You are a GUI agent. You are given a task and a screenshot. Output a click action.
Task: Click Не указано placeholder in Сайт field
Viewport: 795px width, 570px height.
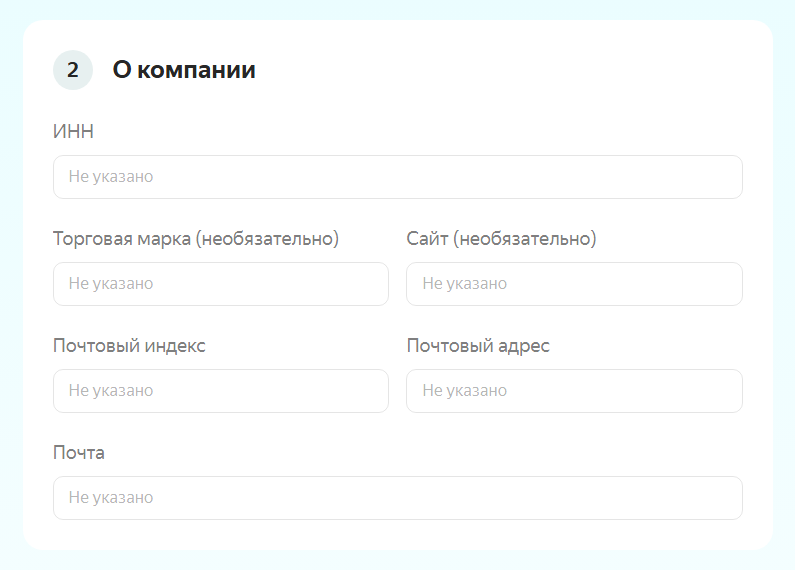click(x=465, y=284)
